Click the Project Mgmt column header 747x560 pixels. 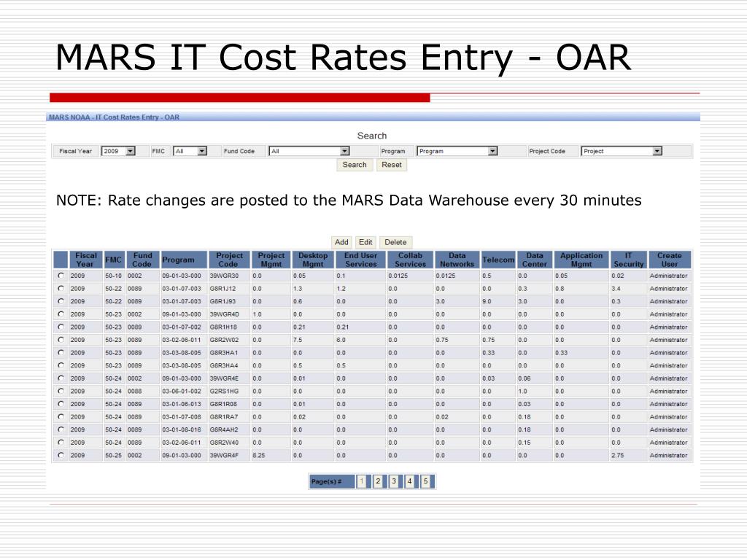pyautogui.click(x=271, y=260)
